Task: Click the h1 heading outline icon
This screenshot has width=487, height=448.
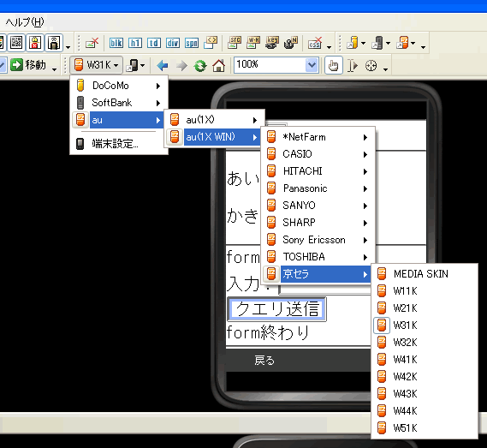Action: point(135,43)
